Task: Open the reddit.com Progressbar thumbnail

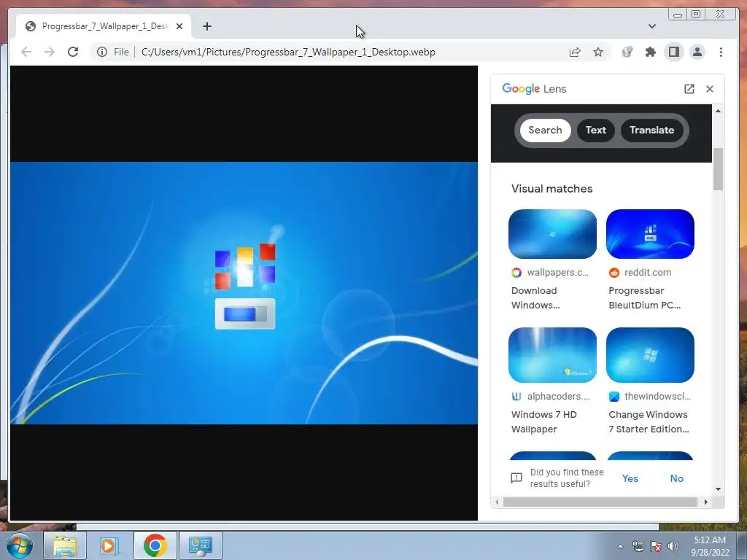Action: pos(650,234)
